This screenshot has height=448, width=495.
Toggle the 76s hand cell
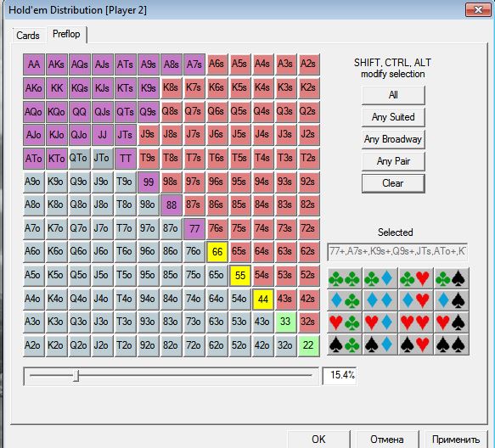tap(217, 228)
